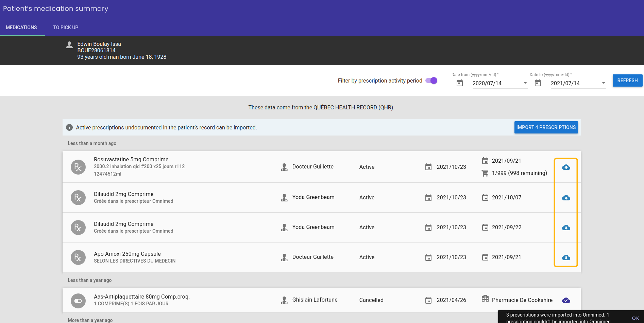The height and width of the screenshot is (323, 644).
Task: Click the 3 prescriptions were imported notification text
Action: [558, 318]
